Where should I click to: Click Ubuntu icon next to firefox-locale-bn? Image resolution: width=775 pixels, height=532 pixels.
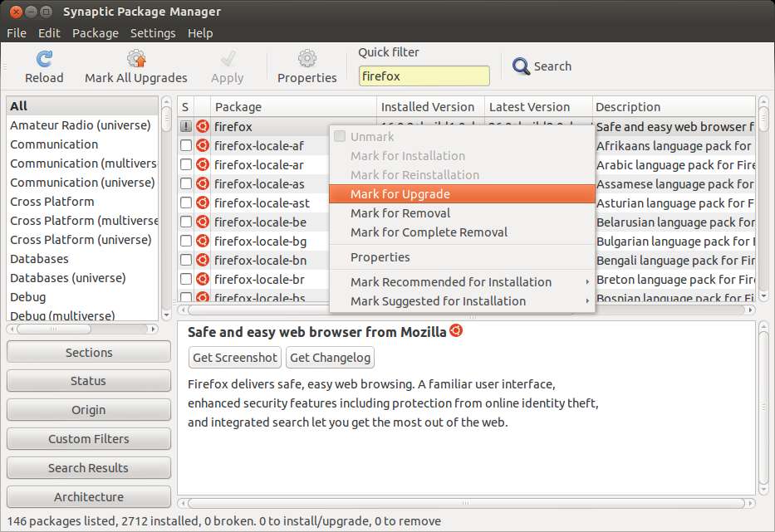(202, 260)
